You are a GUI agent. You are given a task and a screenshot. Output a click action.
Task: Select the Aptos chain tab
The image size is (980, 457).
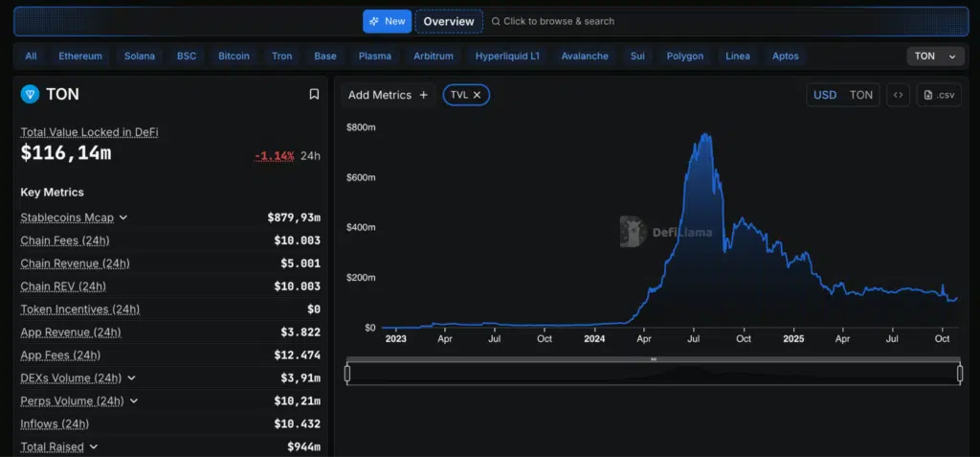(785, 57)
